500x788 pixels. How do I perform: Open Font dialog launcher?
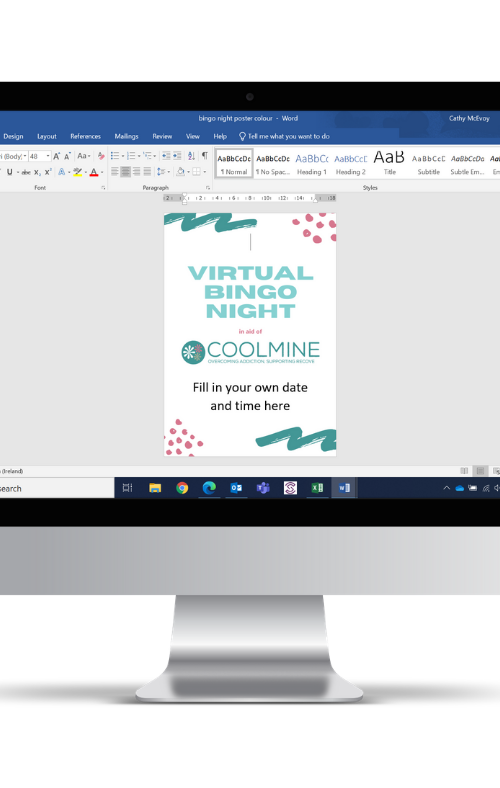coord(103,188)
